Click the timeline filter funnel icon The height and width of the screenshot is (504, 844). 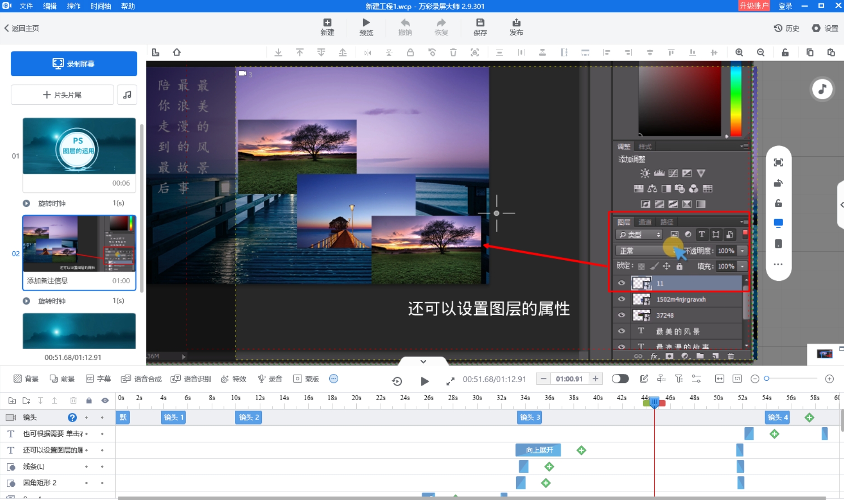click(679, 379)
